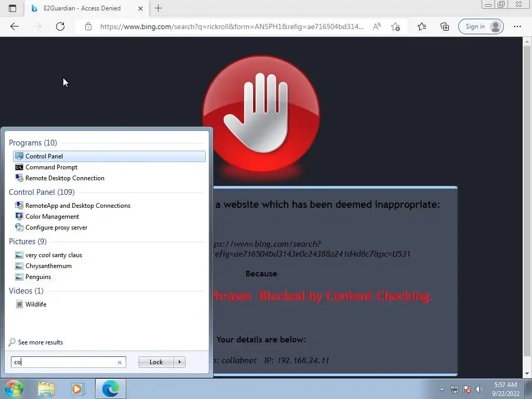Click the lock site-info icon

(x=88, y=26)
